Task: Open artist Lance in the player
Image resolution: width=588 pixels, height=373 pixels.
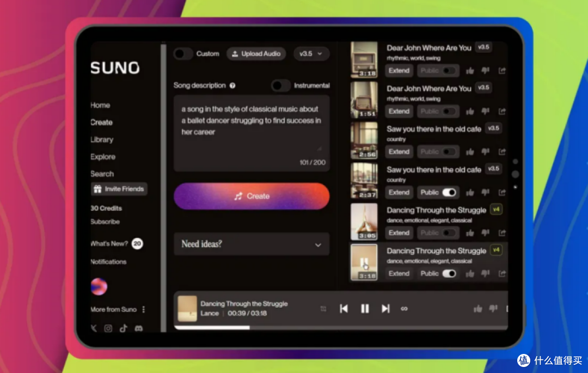Action: pyautogui.click(x=210, y=314)
